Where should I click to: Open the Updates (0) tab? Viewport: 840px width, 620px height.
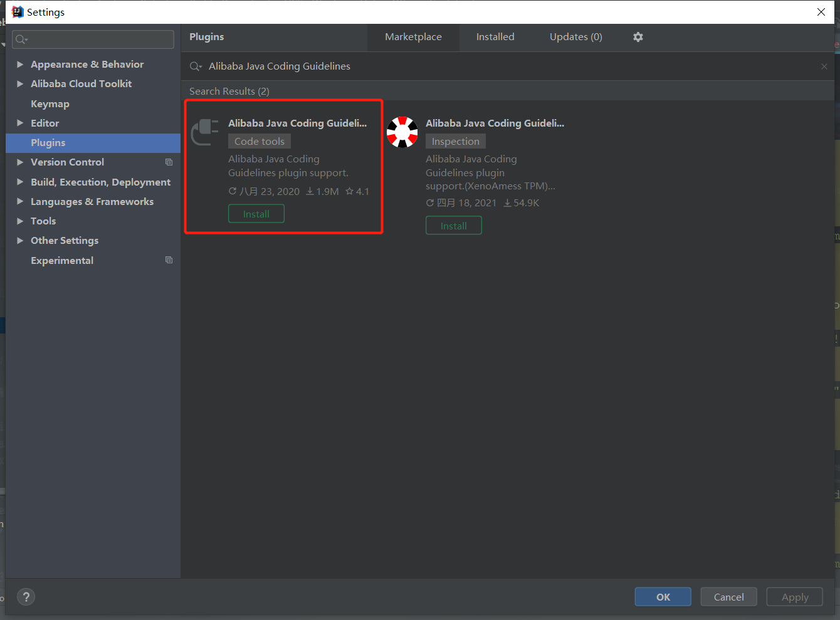576,37
